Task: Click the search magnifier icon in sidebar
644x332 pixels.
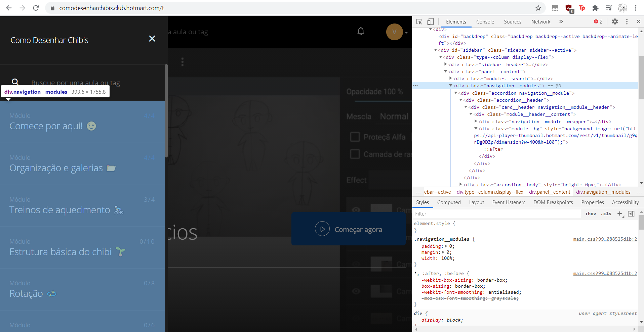Action: 15,82
